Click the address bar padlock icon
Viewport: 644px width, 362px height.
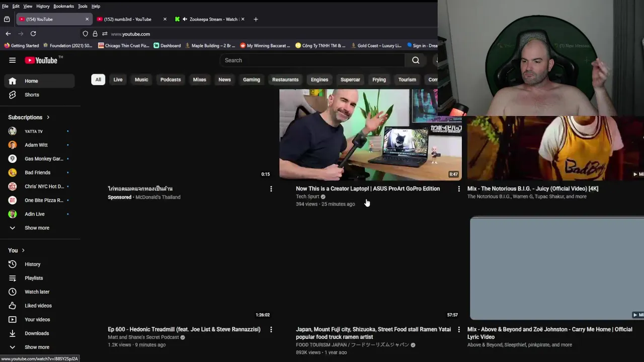coord(95,34)
